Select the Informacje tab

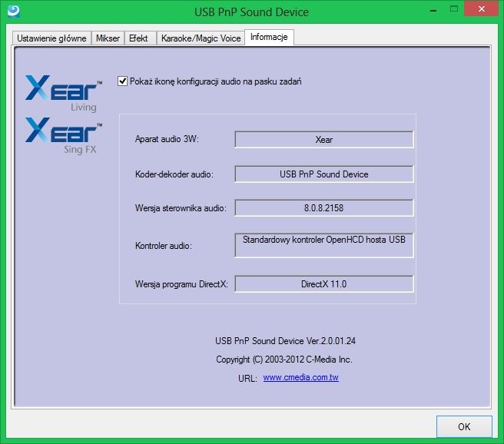pos(269,38)
